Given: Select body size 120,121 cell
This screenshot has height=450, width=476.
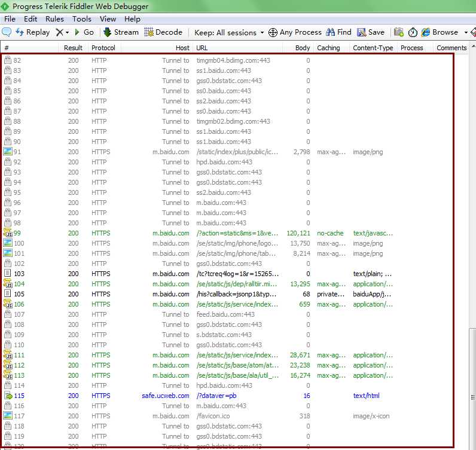Looking at the screenshot, I should pyautogui.click(x=298, y=233).
